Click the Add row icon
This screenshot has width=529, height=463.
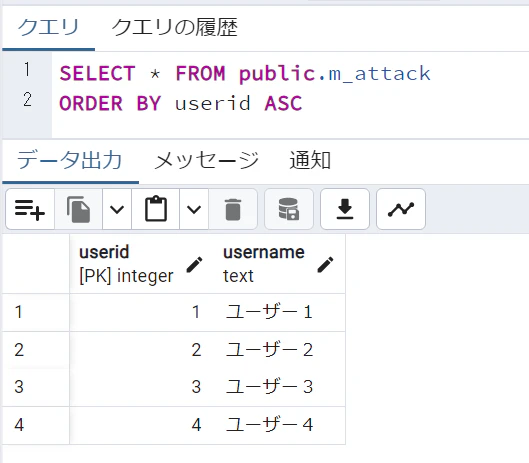pos(30,209)
